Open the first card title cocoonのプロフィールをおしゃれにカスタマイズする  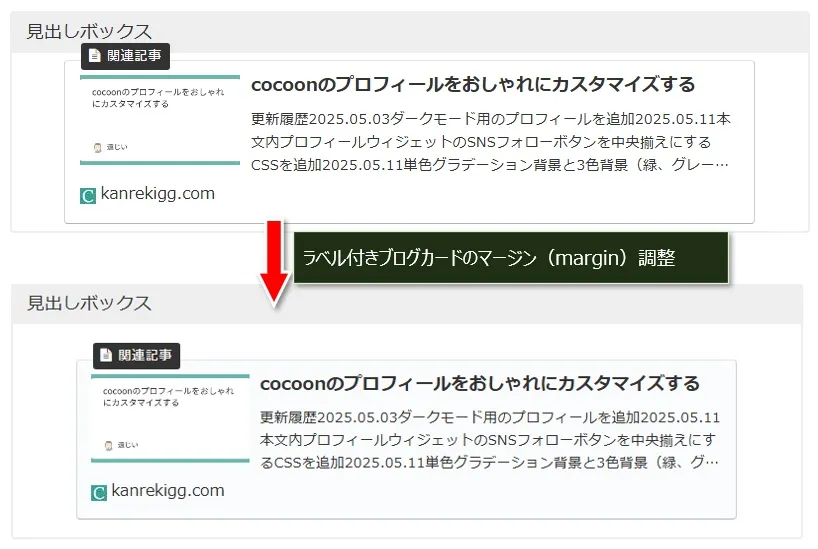click(x=472, y=85)
